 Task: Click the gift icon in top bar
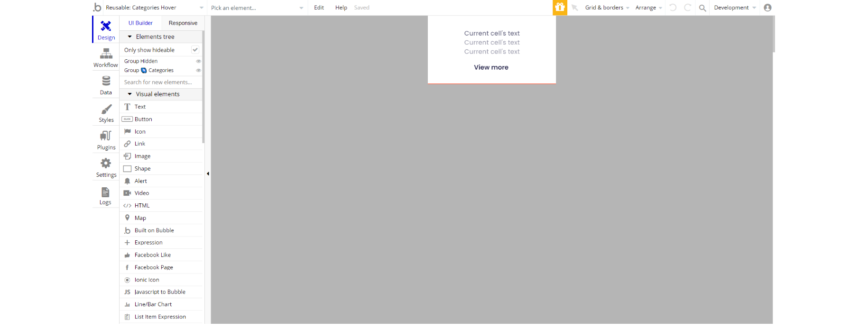coord(560,8)
